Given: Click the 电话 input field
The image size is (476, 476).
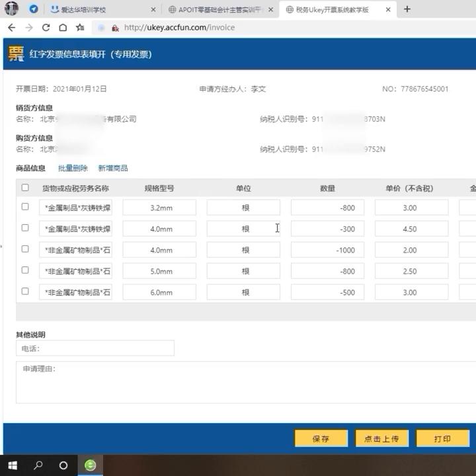Looking at the screenshot, I should point(95,348).
